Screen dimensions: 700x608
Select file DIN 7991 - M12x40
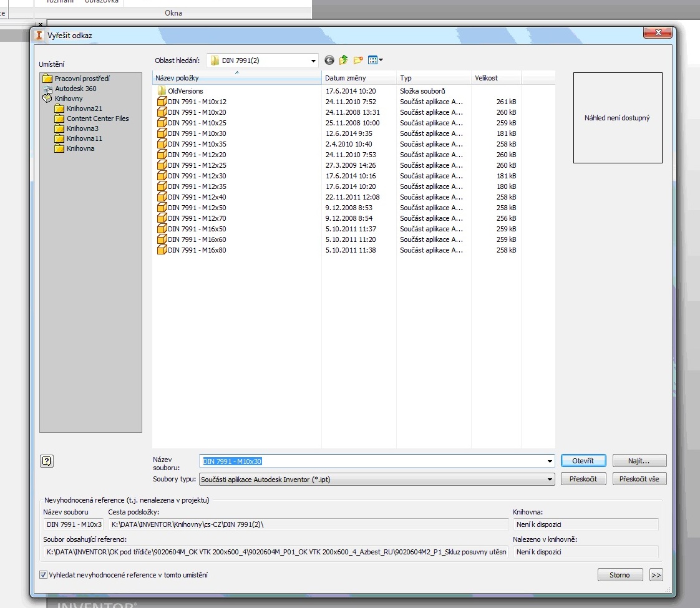point(192,197)
